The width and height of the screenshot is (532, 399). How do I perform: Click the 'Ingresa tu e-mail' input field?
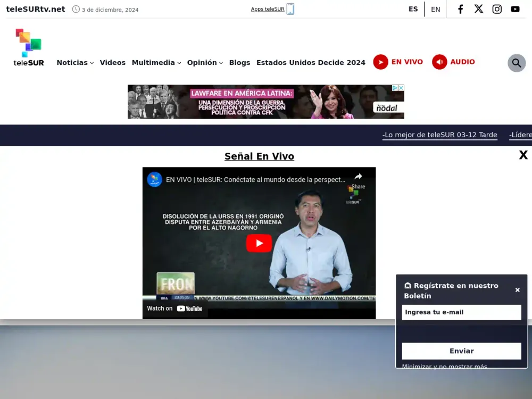coord(461,312)
